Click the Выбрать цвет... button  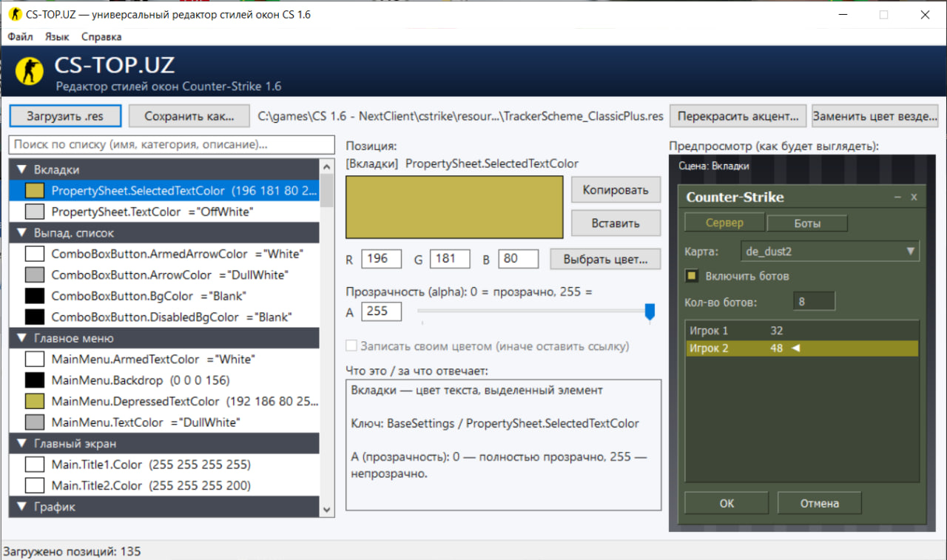tap(606, 259)
